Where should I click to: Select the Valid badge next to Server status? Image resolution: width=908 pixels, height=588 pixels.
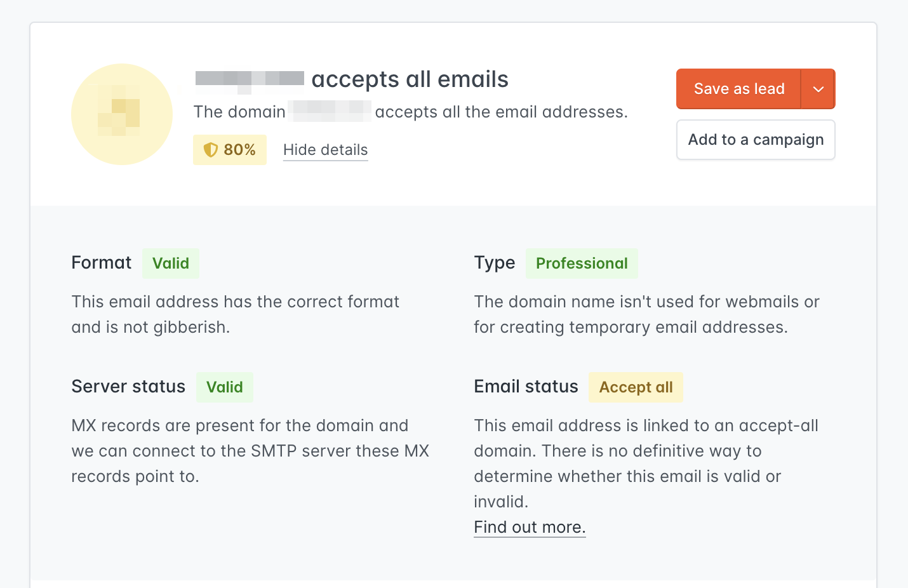[x=224, y=387]
